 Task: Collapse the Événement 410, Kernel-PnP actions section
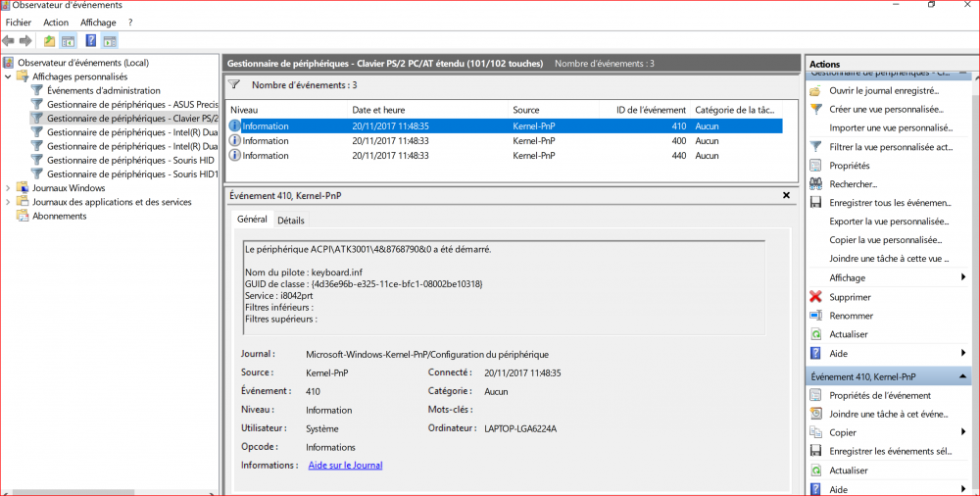(x=963, y=376)
